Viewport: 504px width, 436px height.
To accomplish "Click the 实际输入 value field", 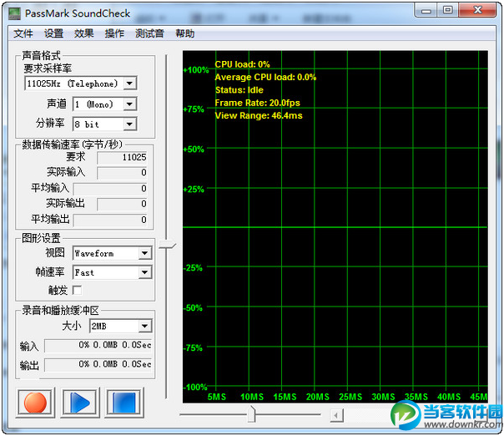I will [122, 173].
